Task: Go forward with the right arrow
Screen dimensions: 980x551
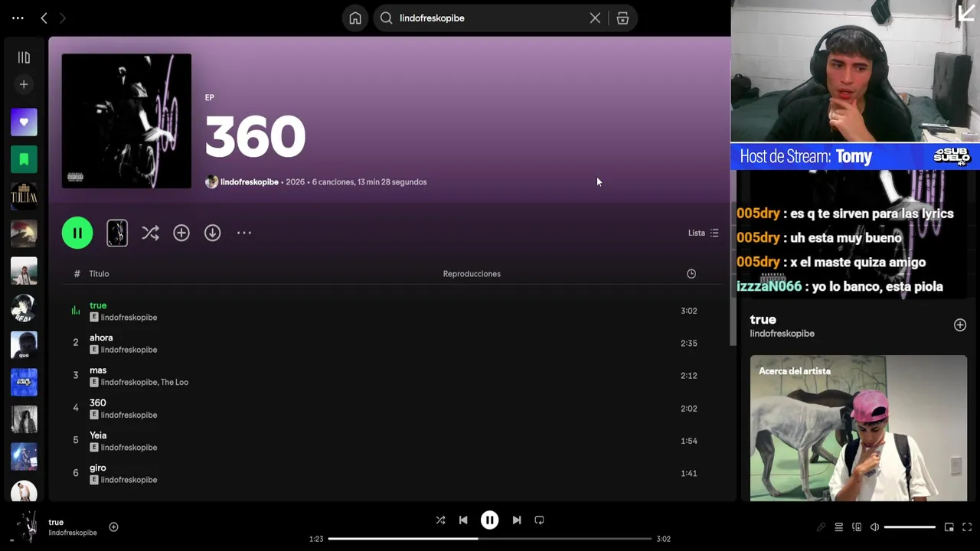Action: coord(63,18)
